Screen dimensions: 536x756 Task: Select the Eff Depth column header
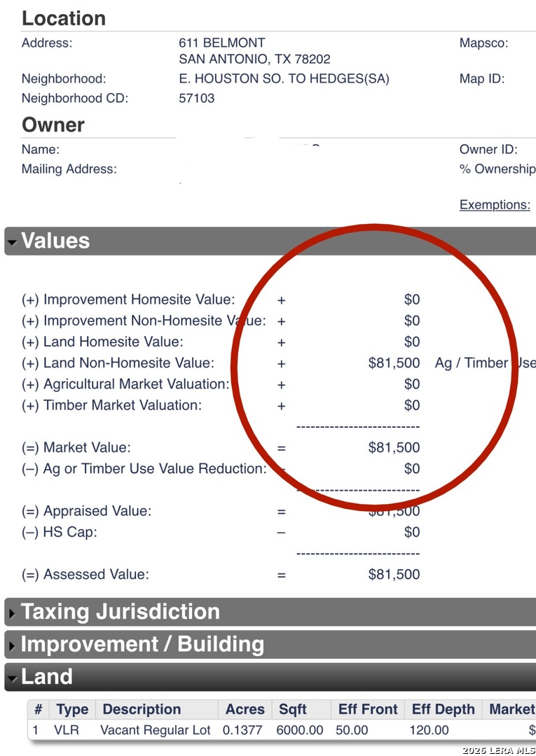(443, 709)
